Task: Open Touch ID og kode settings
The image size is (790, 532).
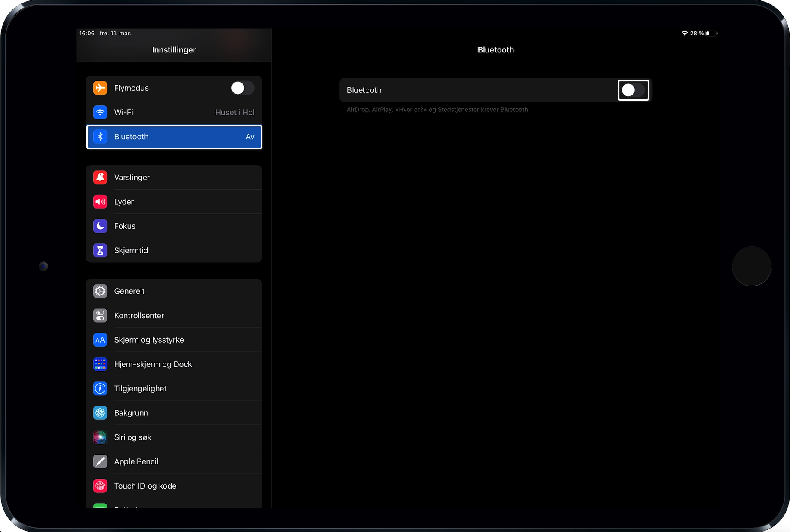Action: click(174, 486)
